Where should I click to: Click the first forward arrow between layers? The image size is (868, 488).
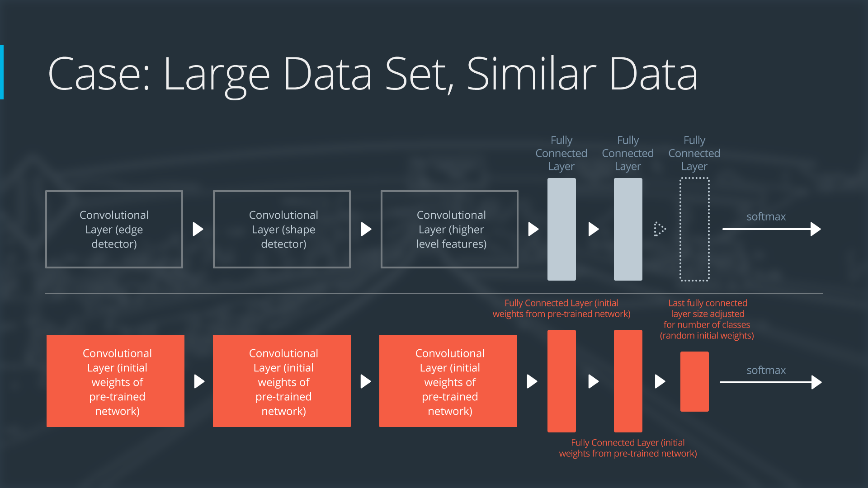click(197, 229)
